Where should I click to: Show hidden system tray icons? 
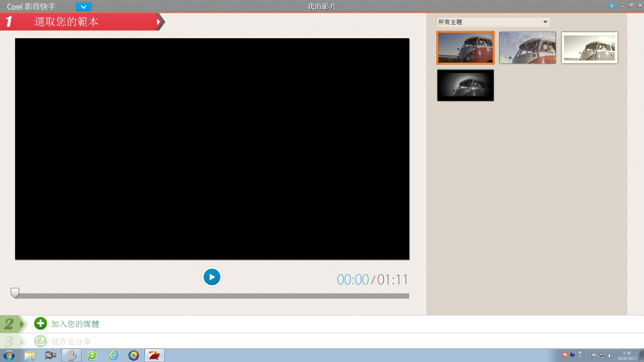click(x=586, y=356)
